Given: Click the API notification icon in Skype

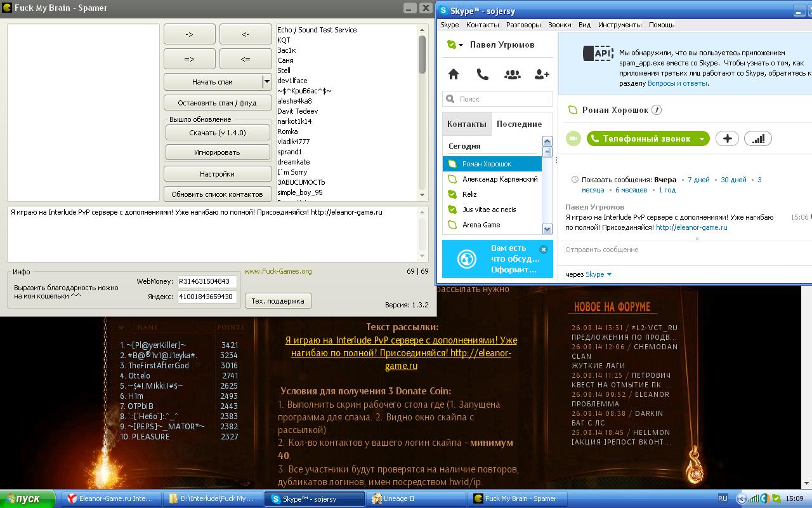Looking at the screenshot, I should point(598,53).
